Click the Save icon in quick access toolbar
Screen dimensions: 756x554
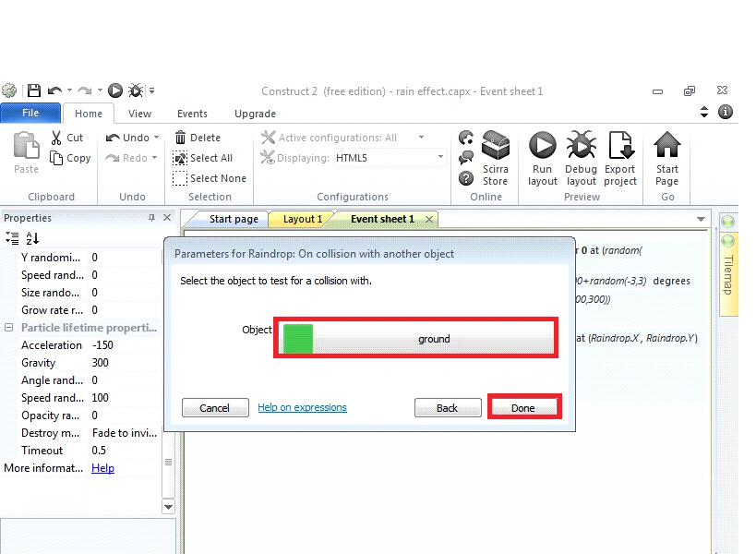[x=34, y=90]
